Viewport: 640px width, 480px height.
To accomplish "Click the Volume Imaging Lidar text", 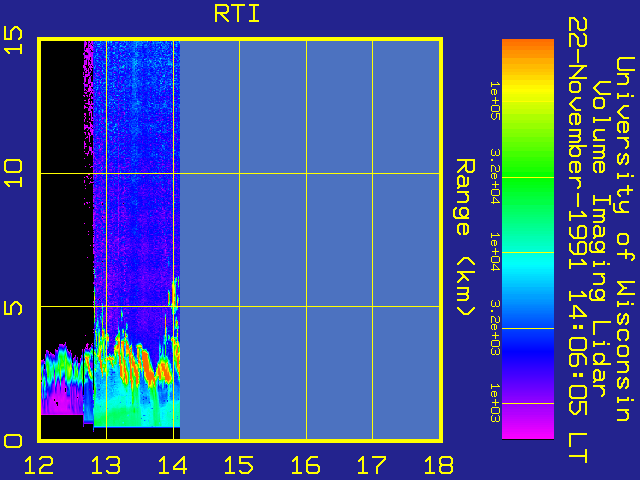I will click(602, 239).
